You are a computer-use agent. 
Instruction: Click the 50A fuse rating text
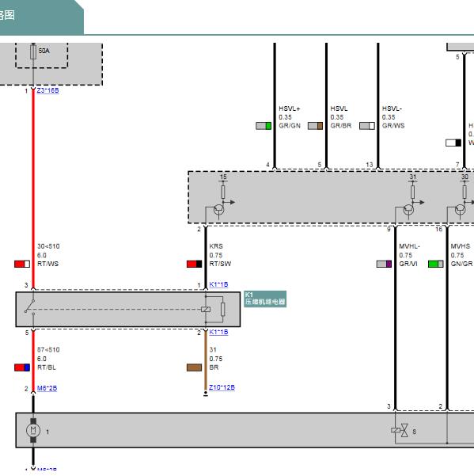[x=44, y=51]
